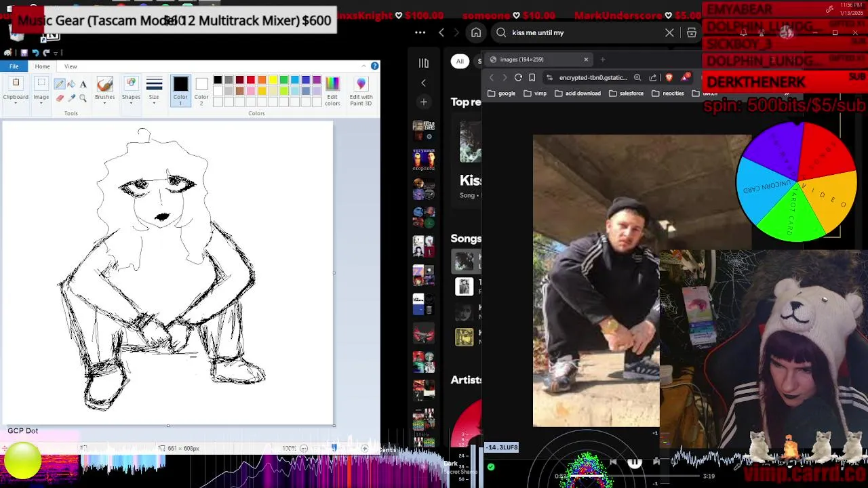Click zoom magnifier icon in address bar
This screenshot has width=868, height=488.
[x=637, y=77]
